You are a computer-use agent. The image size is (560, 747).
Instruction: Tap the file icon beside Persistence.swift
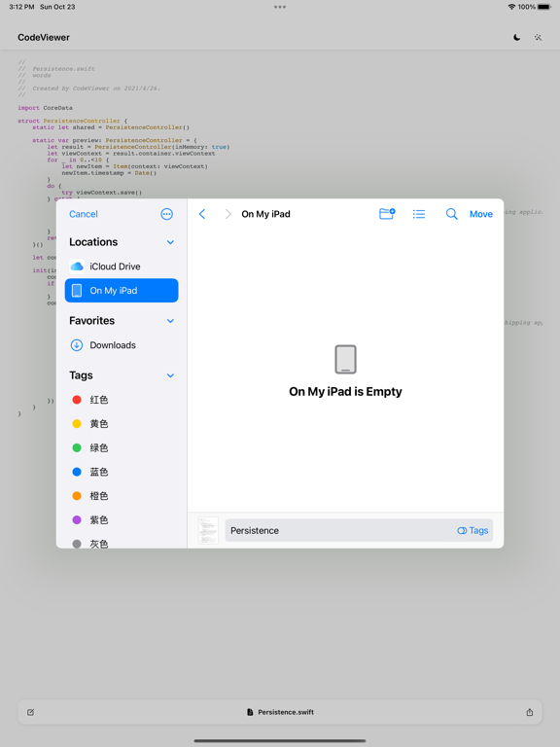pyautogui.click(x=250, y=712)
